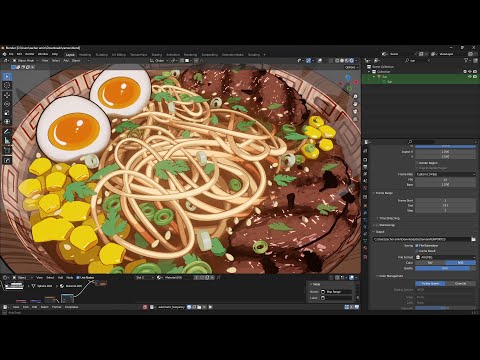Open the Render properties tab icon
480x360 pixels.
tap(365, 160)
